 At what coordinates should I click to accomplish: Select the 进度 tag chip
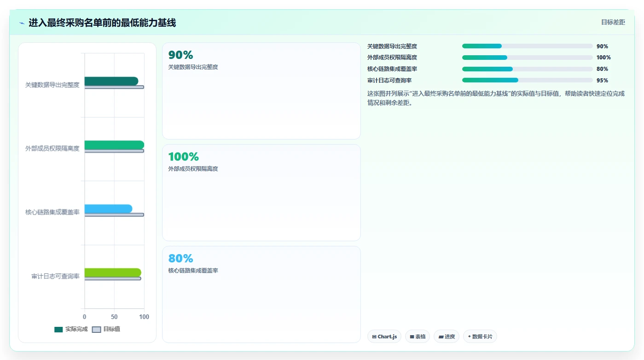[447, 337]
